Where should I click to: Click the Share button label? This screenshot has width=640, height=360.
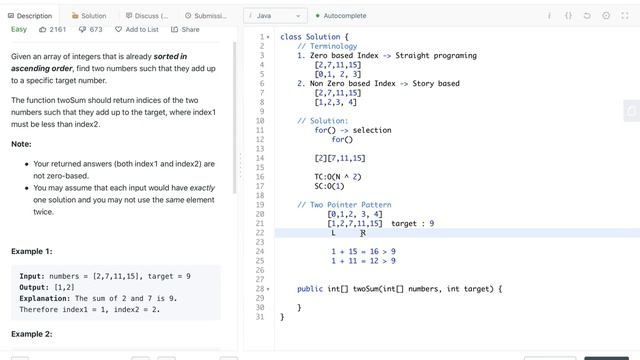(191, 29)
